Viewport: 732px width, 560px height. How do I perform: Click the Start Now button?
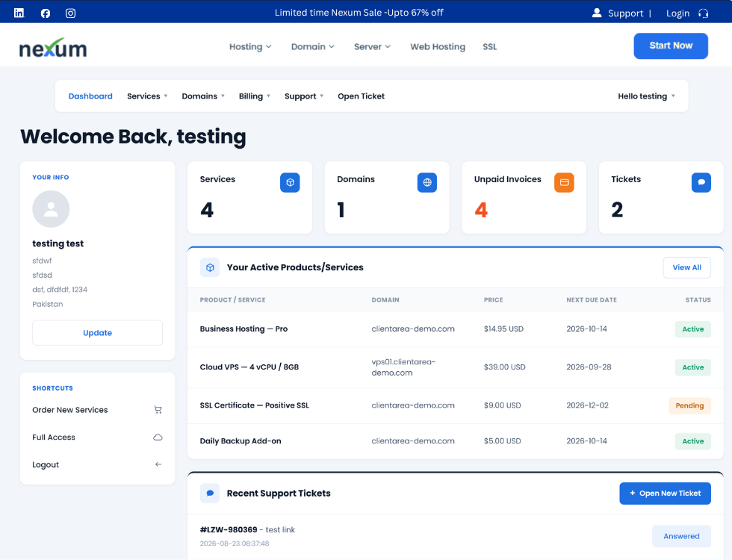[671, 46]
